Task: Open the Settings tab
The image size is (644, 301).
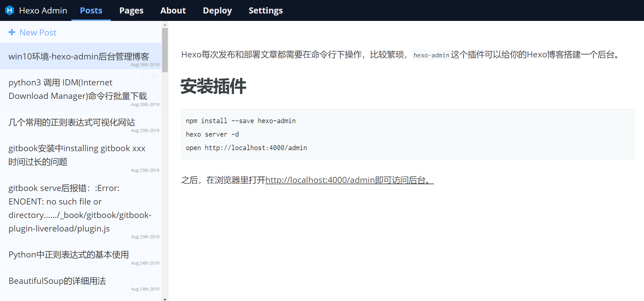Action: click(x=266, y=10)
